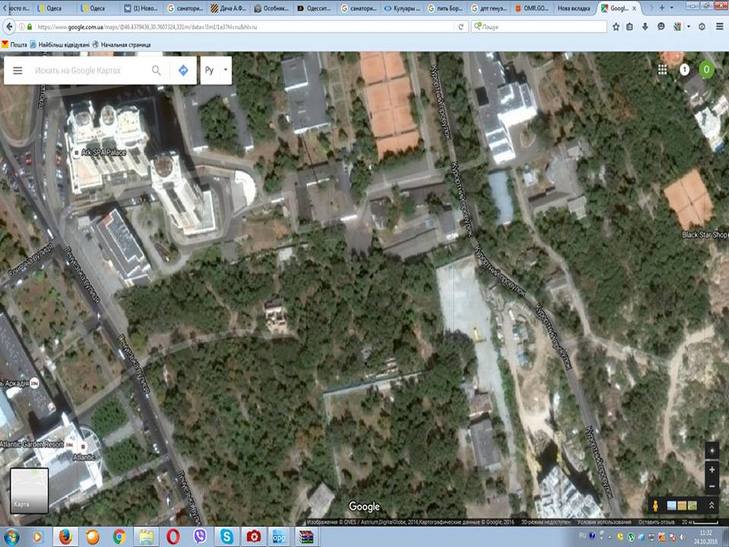Close the active Google Maps tab

click(634, 8)
